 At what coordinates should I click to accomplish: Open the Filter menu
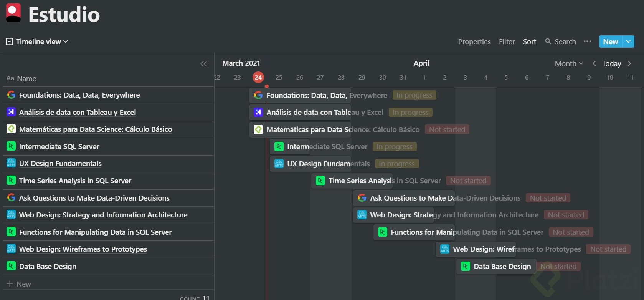click(507, 41)
